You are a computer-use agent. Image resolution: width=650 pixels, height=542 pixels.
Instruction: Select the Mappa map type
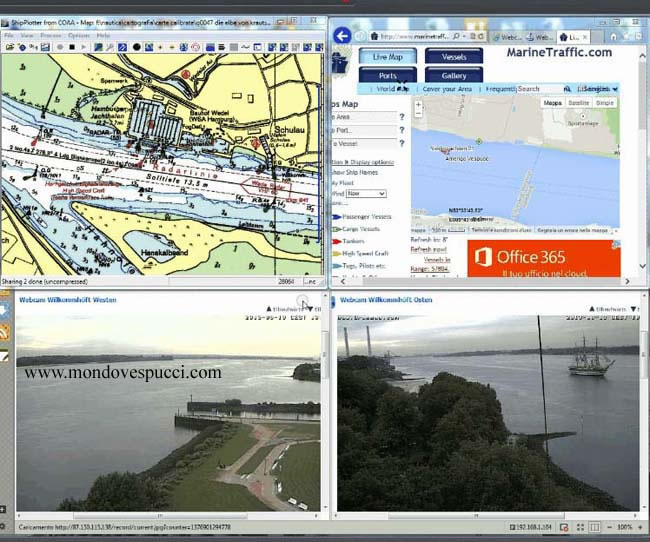coord(553,103)
